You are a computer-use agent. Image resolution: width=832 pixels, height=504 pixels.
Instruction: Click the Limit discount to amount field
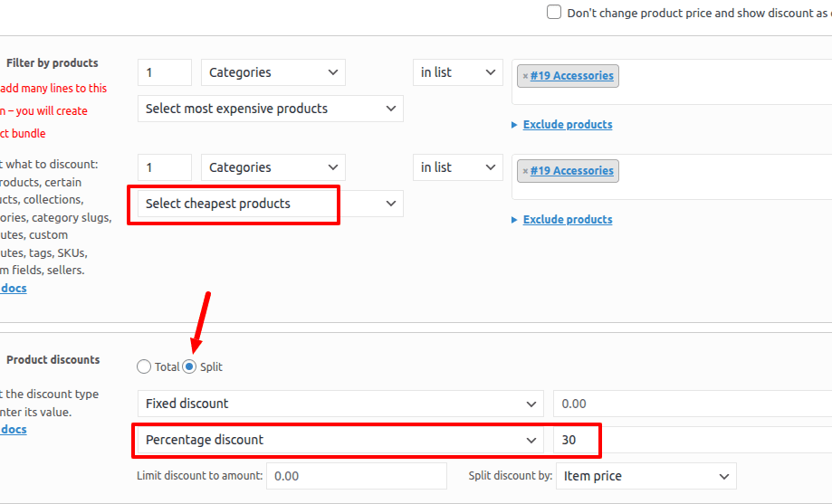(x=357, y=476)
